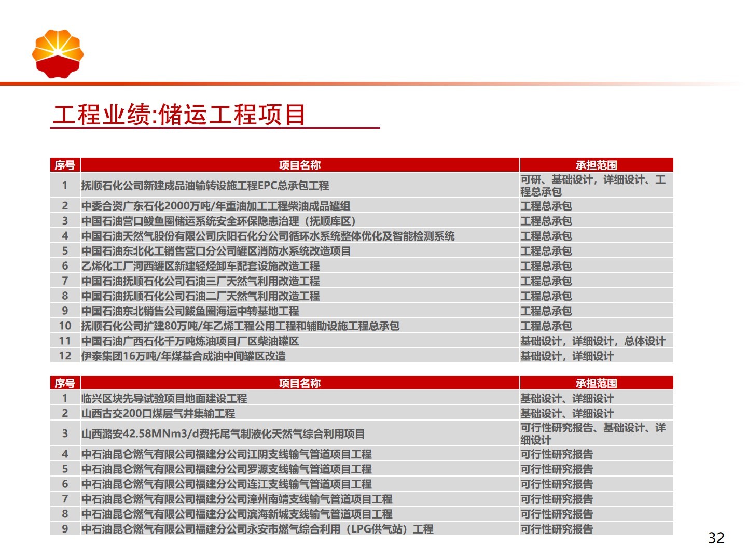Click 中国石油抚顺石化公司石油三厂天然气利用改造工程
Screen dimensions: 747x560
(200, 281)
